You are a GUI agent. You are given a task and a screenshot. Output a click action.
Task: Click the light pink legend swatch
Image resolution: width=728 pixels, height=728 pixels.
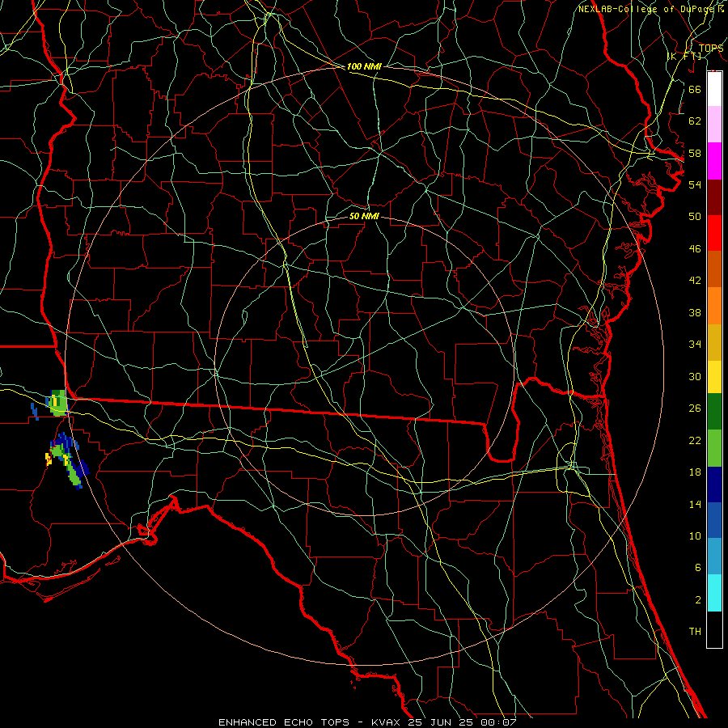[714, 125]
